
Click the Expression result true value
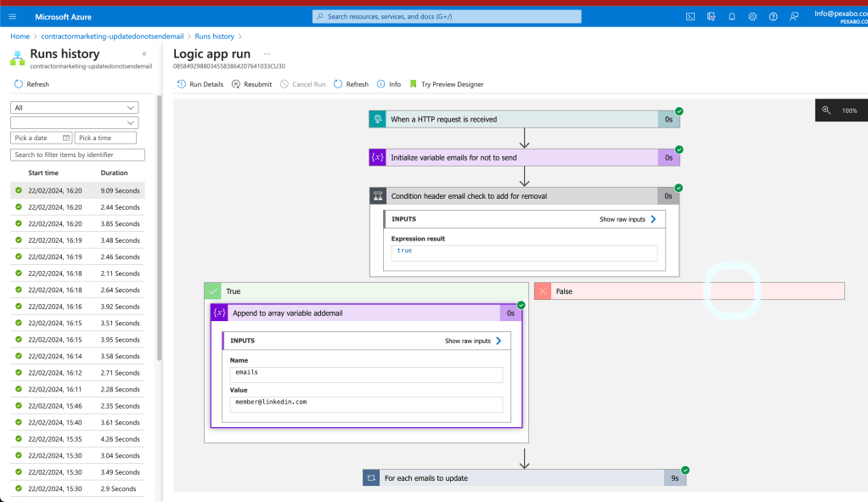524,253
